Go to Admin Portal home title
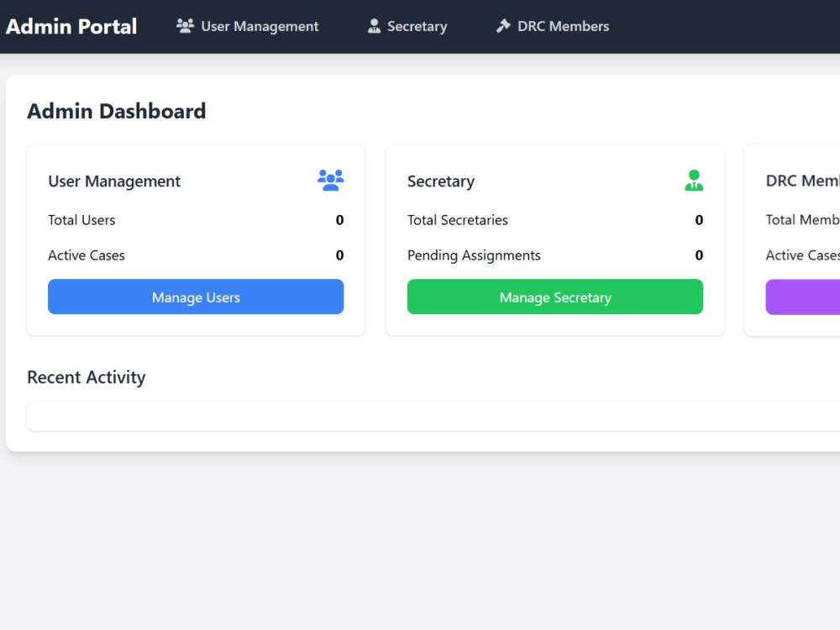Screen dimensions: 840x630 71,26
